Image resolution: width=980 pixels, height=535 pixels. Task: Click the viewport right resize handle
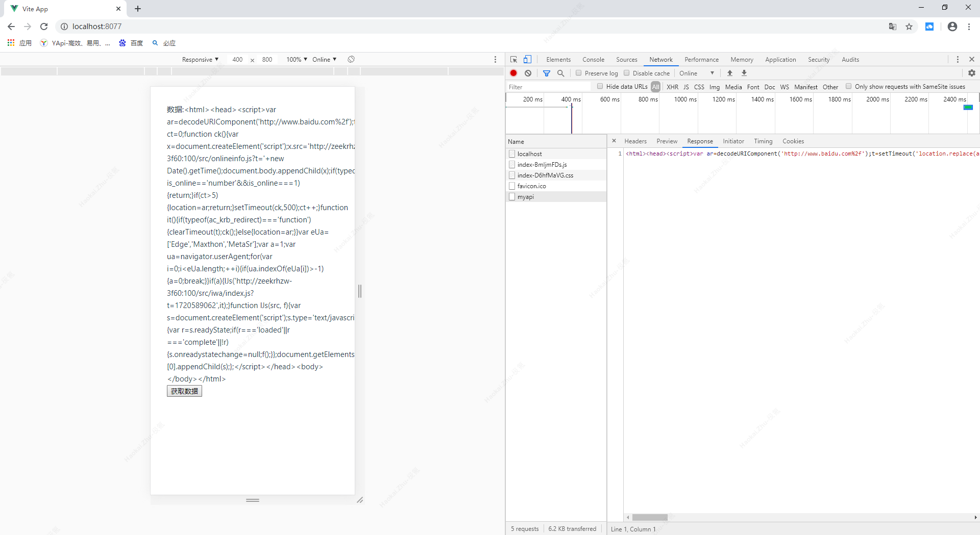coord(360,291)
